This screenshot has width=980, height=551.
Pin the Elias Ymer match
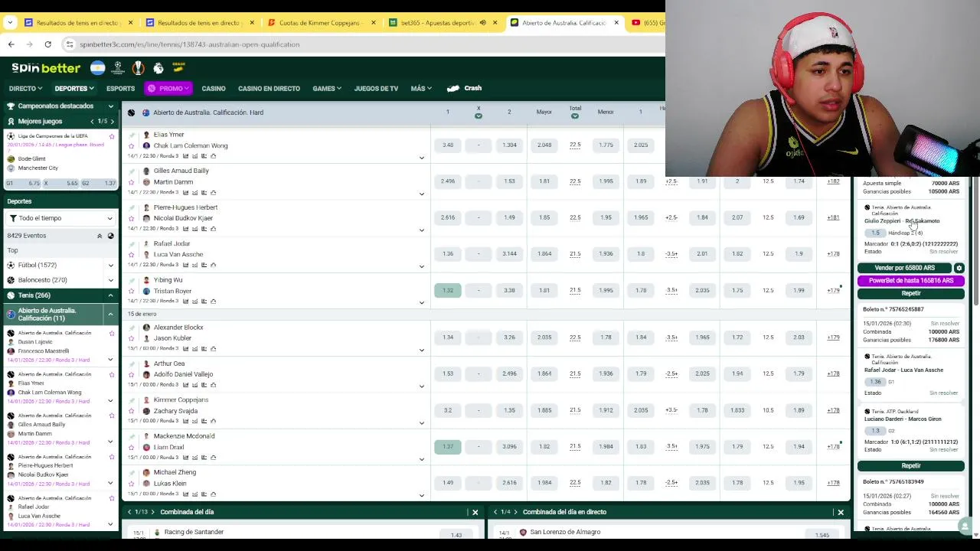click(132, 135)
